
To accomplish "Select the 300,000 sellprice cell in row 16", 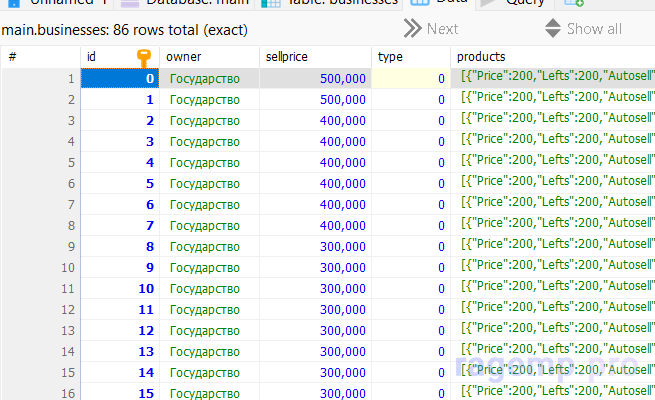I will tap(315, 393).
